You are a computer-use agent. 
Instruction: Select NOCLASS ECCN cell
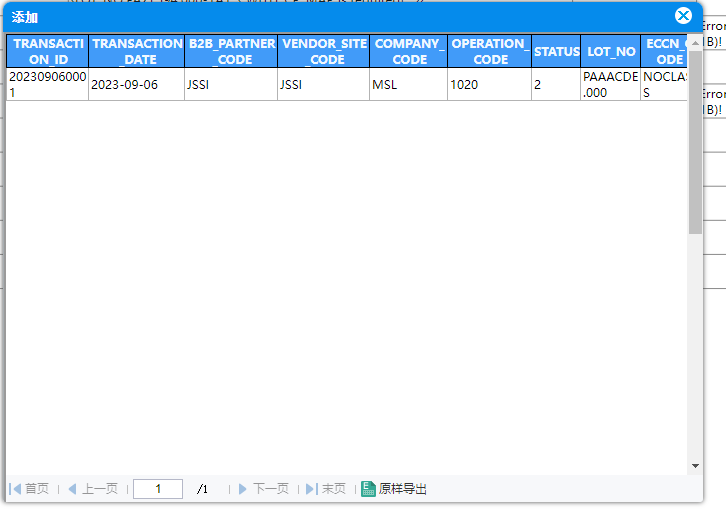click(664, 84)
